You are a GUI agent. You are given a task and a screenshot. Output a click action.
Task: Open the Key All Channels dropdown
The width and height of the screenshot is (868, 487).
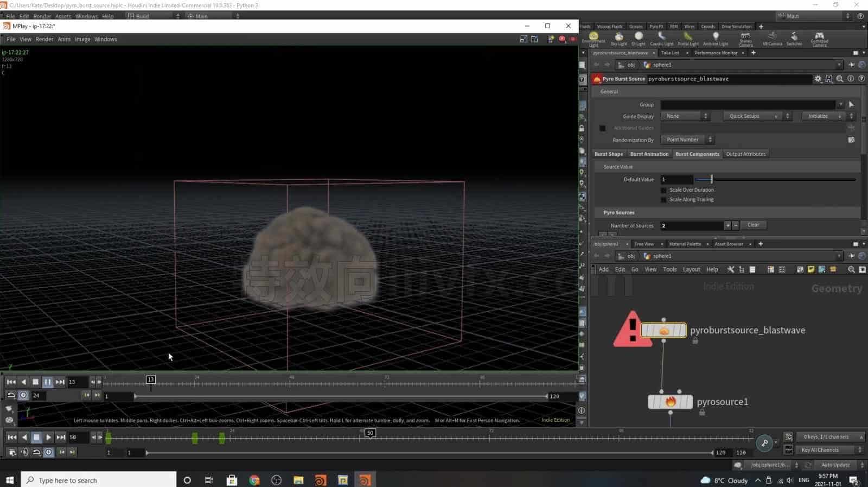click(x=831, y=450)
